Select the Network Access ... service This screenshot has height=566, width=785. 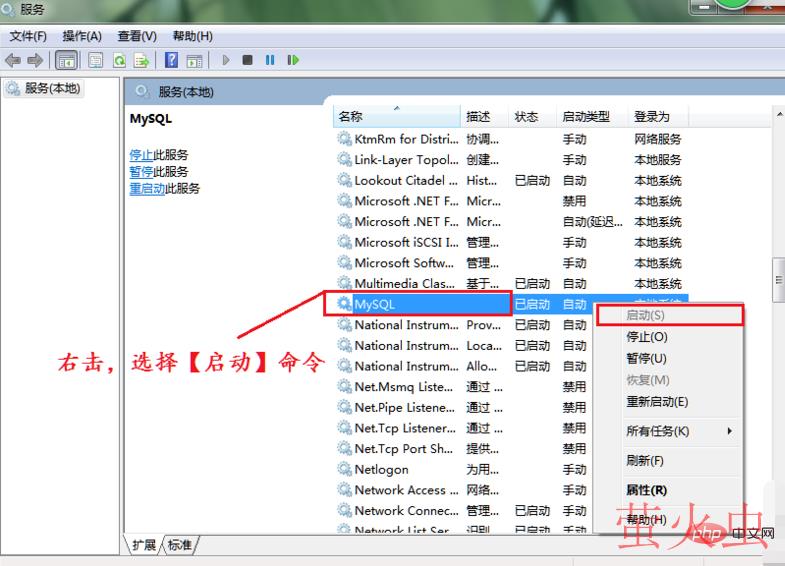pos(463,490)
